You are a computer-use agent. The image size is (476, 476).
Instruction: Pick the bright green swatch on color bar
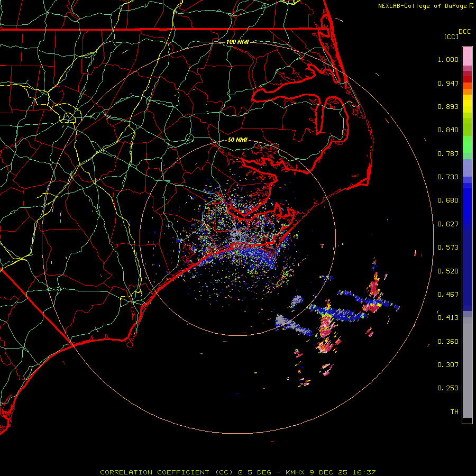467,144
